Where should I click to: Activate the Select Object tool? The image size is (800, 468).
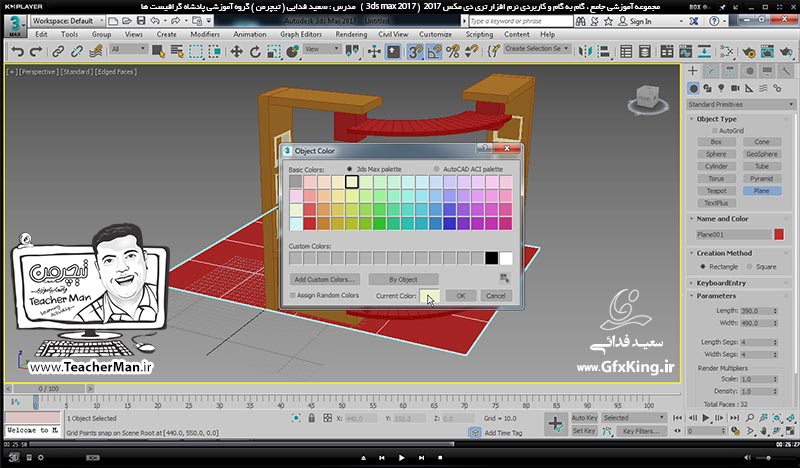(x=158, y=52)
